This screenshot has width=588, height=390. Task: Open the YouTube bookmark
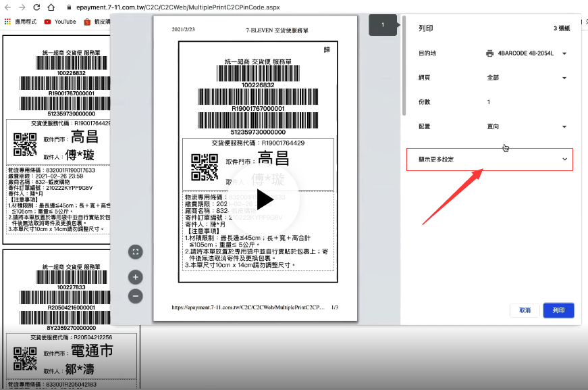click(60, 22)
